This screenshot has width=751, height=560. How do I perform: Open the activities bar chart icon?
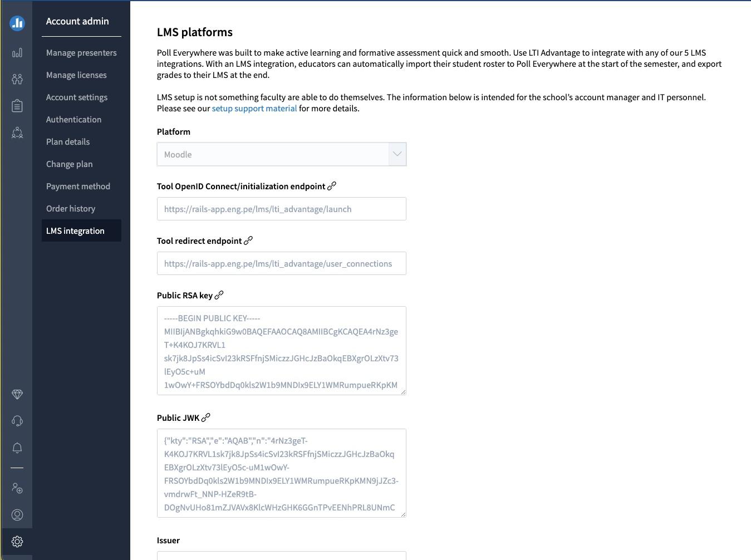point(17,52)
